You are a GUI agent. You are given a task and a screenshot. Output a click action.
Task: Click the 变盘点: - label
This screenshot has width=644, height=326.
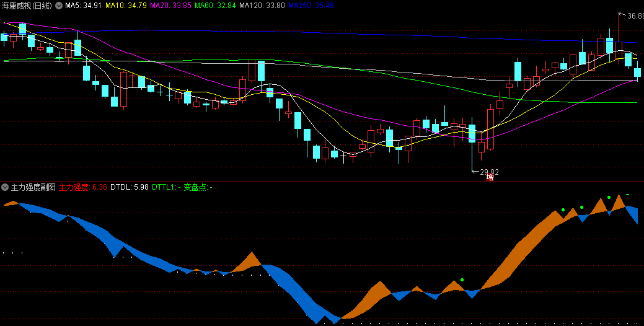click(198, 187)
